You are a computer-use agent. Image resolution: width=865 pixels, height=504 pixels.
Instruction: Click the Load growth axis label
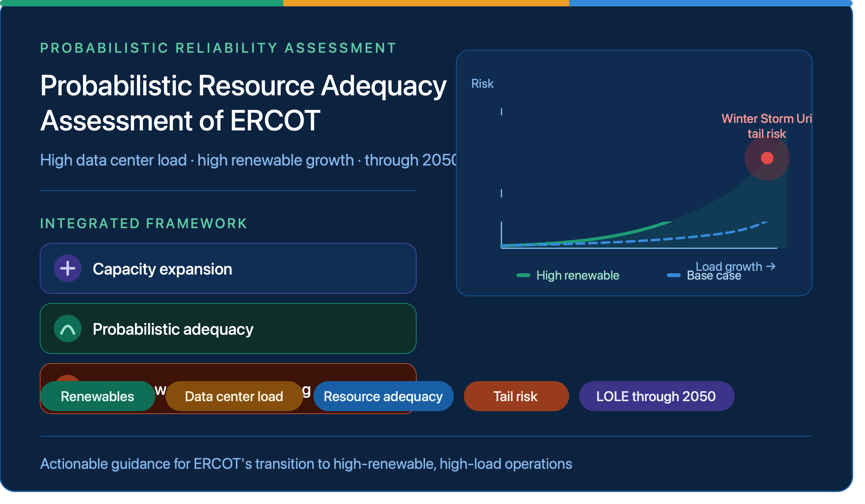click(x=736, y=266)
